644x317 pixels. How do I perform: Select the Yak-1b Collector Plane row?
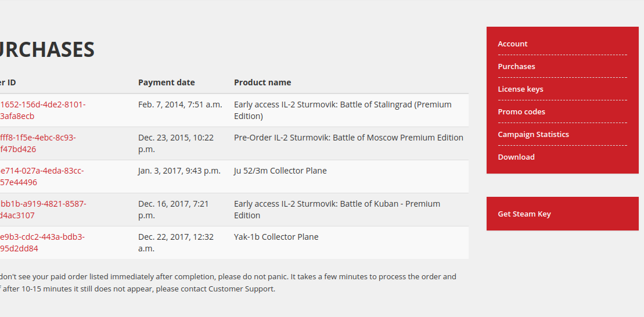pyautogui.click(x=234, y=243)
